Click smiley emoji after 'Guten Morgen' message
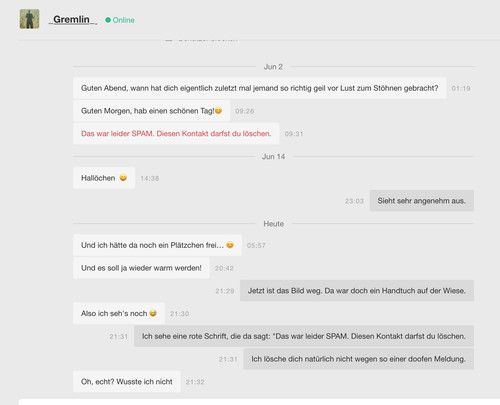Image resolution: width=500 pixels, height=405 pixels. 218,111
